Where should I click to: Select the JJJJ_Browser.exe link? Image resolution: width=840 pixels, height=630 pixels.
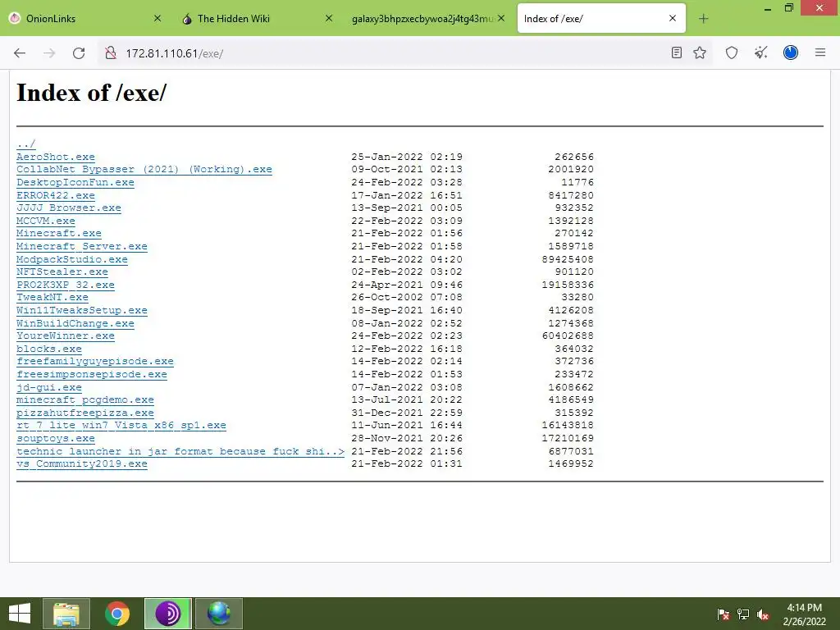tap(69, 208)
